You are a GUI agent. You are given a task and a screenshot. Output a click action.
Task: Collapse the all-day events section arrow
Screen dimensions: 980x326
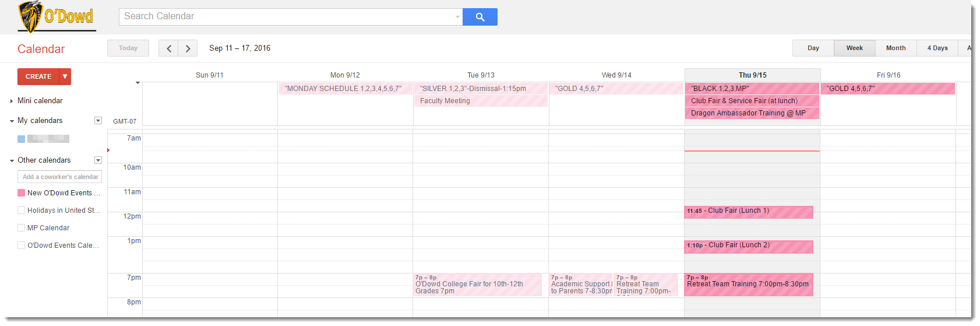(138, 83)
